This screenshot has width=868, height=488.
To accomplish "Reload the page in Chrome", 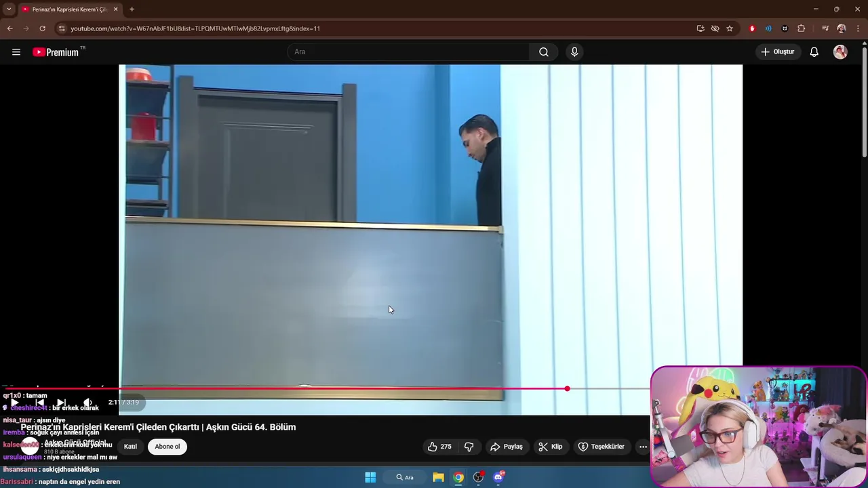I will (x=42, y=28).
